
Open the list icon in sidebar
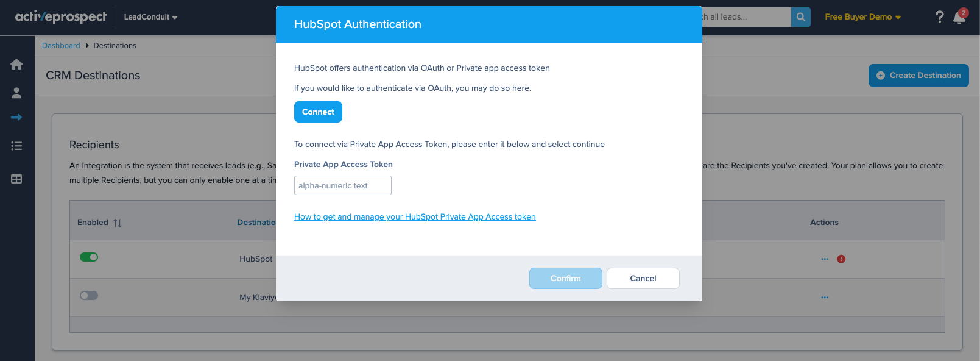[16, 146]
